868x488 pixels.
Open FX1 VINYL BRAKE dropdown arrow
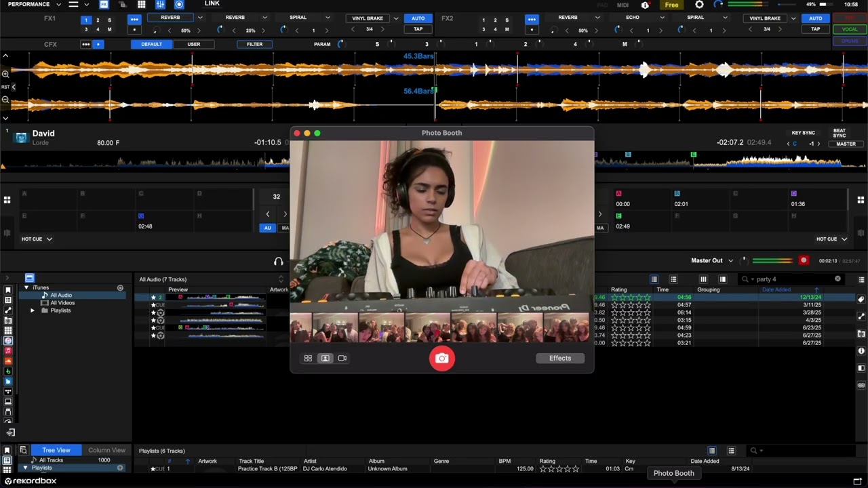click(x=396, y=18)
